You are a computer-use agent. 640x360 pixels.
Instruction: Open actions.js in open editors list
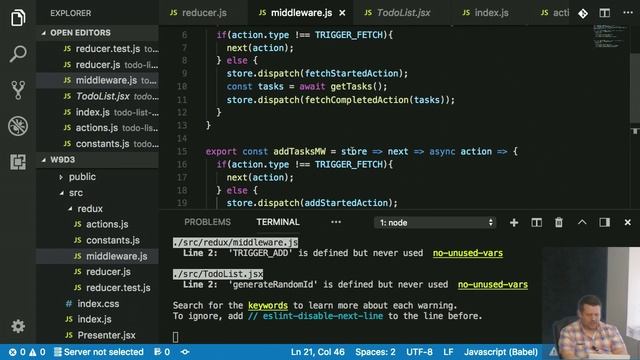[x=97, y=128]
